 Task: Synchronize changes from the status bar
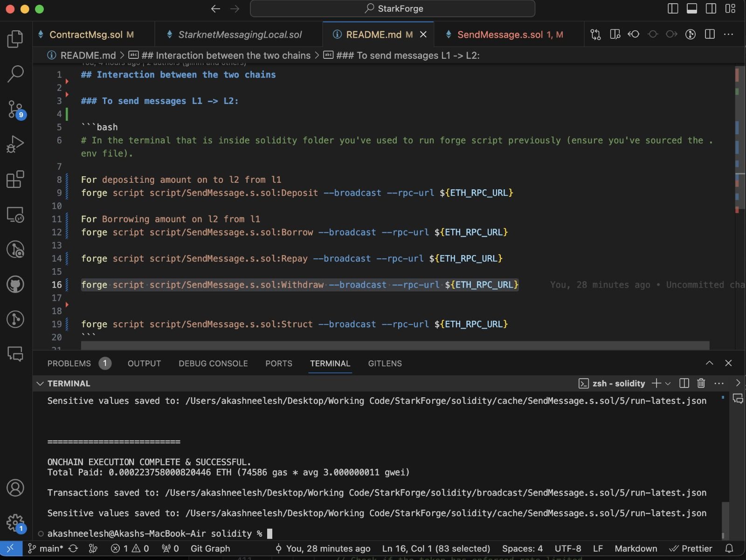[73, 548]
